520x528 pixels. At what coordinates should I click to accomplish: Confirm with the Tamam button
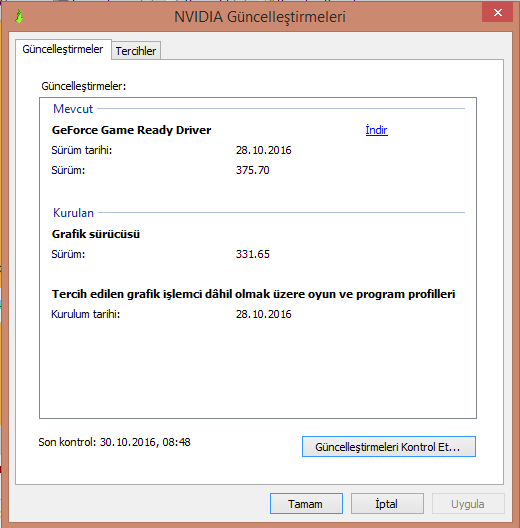(306, 504)
